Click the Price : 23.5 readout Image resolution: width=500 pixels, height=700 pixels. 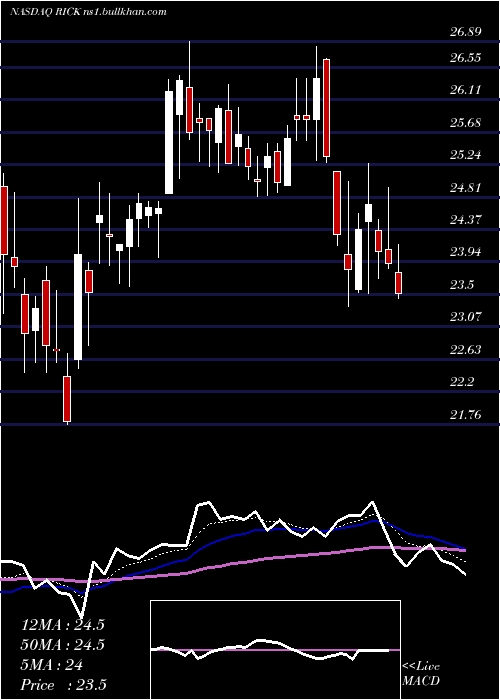pyautogui.click(x=63, y=685)
